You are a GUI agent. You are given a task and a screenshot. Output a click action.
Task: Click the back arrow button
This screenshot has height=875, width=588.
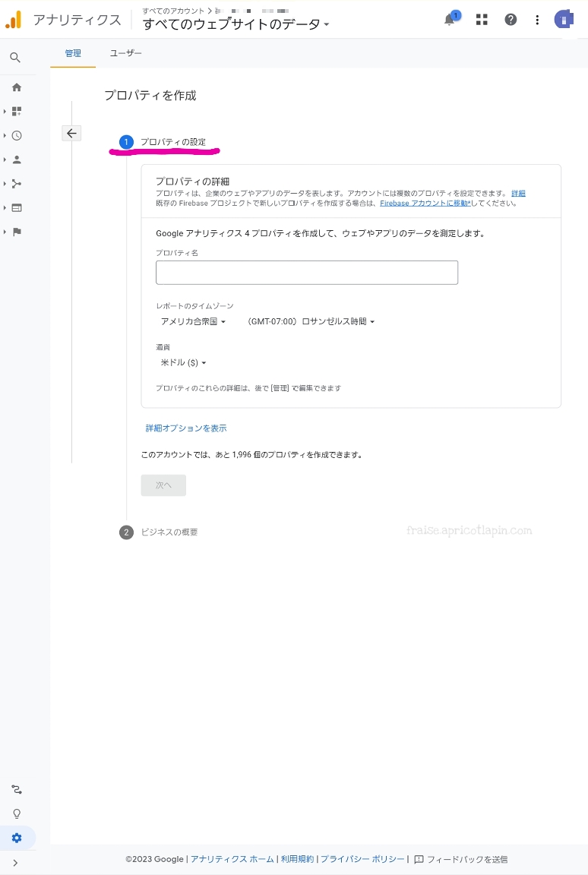71,133
